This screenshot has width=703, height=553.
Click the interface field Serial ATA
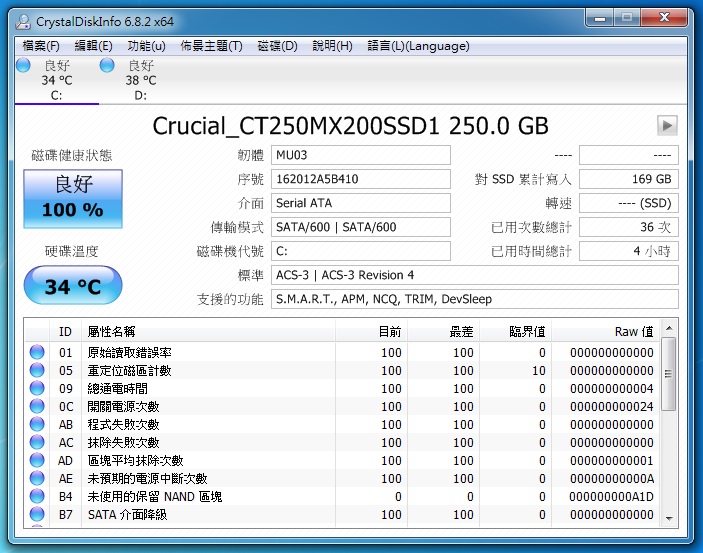pos(361,203)
